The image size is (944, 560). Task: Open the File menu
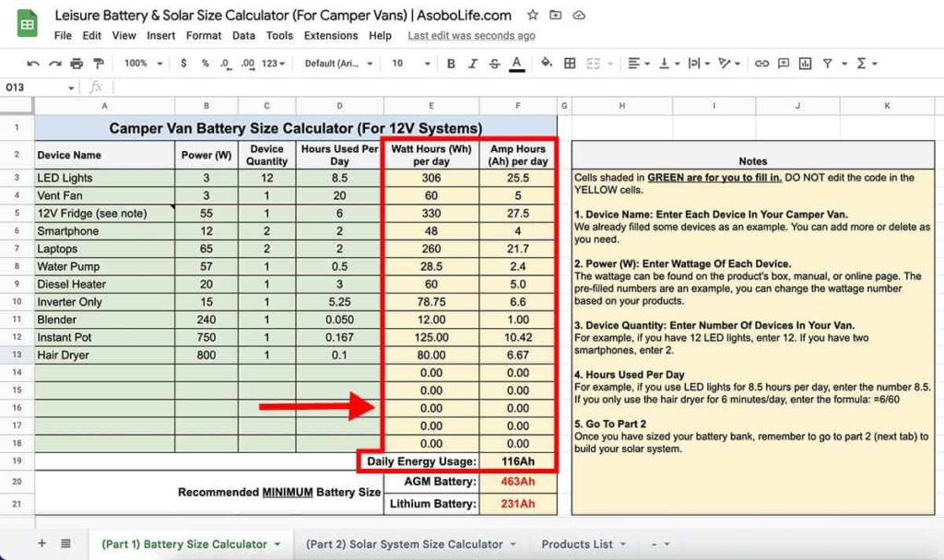coord(63,36)
